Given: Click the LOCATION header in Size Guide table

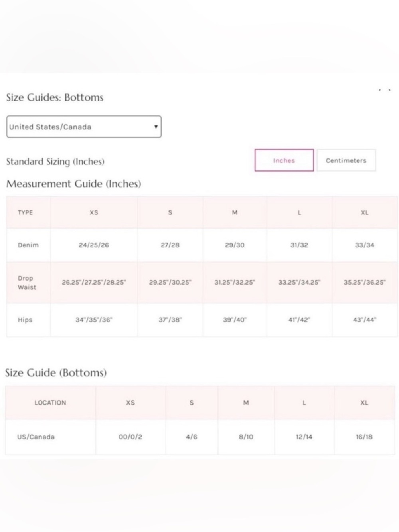Looking at the screenshot, I should pyautogui.click(x=50, y=403).
